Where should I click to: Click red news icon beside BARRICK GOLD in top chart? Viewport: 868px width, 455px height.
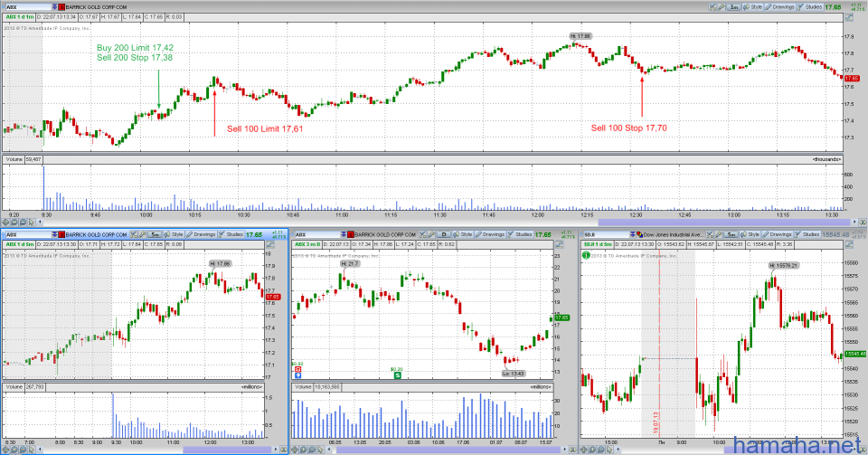[x=61, y=7]
